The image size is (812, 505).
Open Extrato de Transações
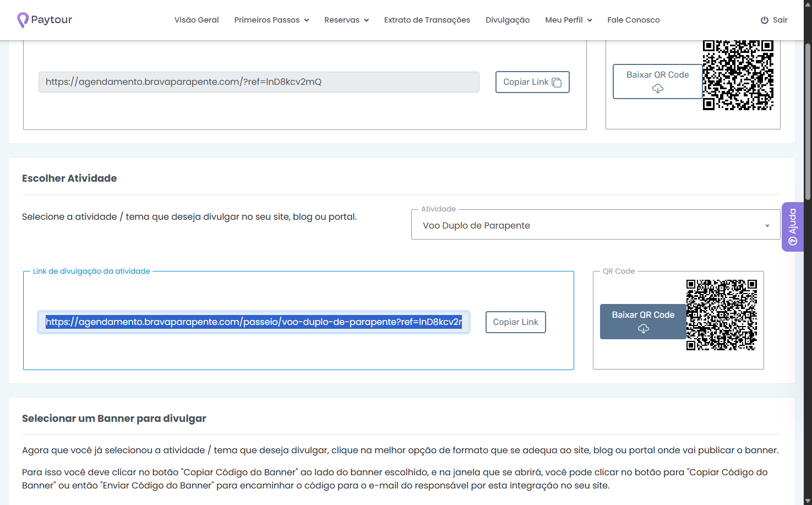coord(427,20)
